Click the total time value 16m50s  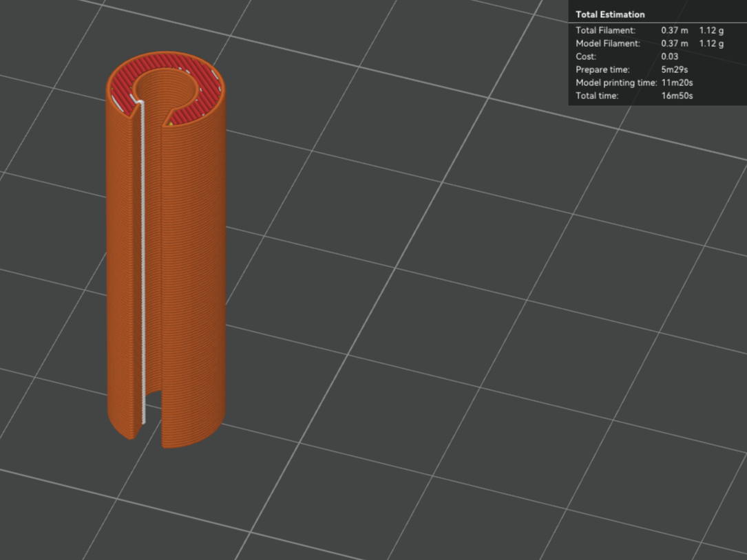(x=677, y=96)
